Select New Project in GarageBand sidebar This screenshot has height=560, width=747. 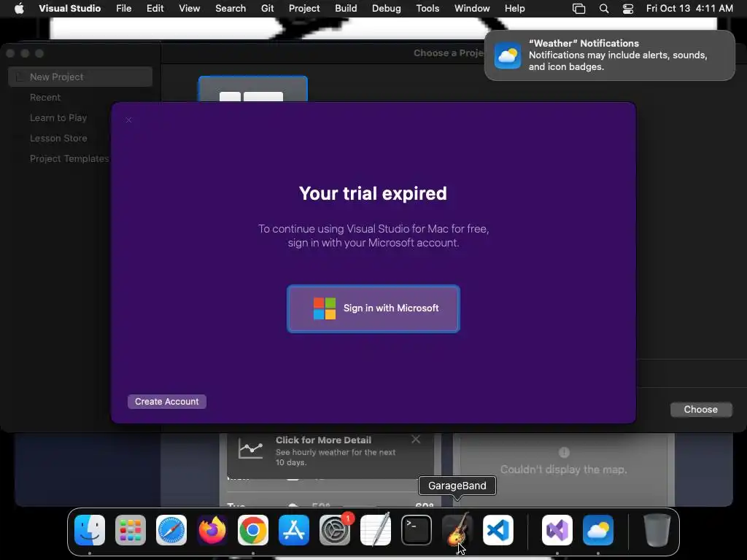80,77
